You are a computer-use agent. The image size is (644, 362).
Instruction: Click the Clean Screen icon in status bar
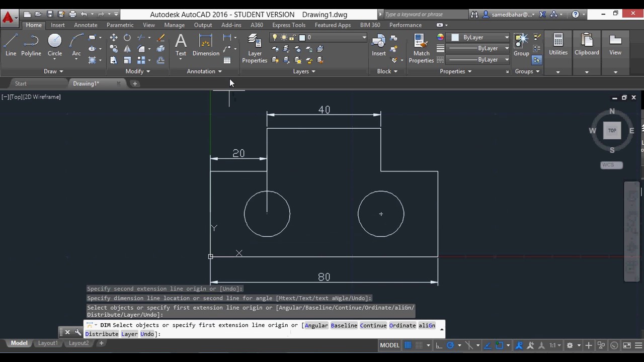tap(627, 345)
